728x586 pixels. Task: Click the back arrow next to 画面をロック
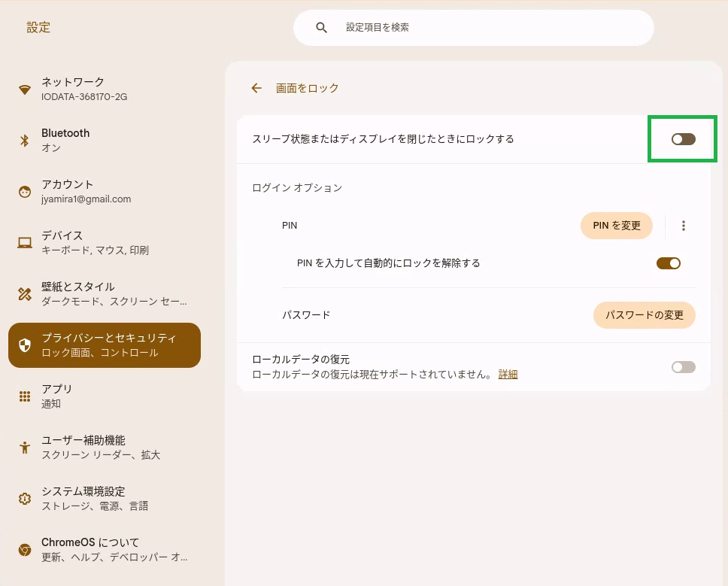[256, 88]
